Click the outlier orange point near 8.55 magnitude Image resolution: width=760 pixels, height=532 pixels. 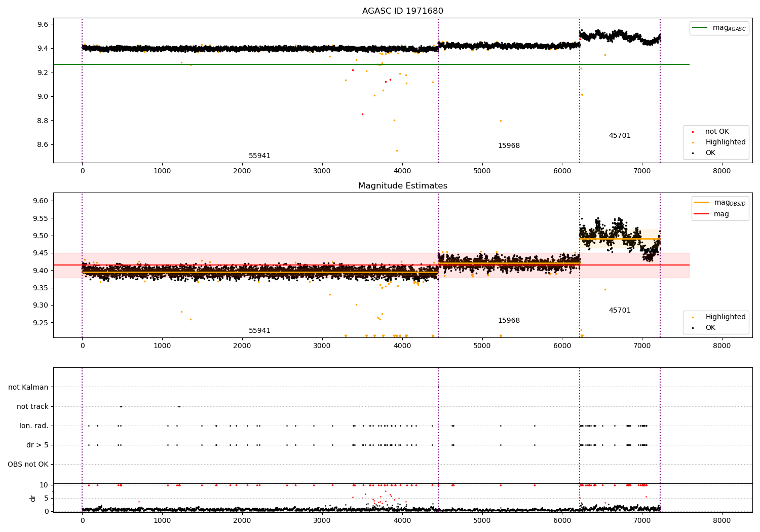coord(397,150)
